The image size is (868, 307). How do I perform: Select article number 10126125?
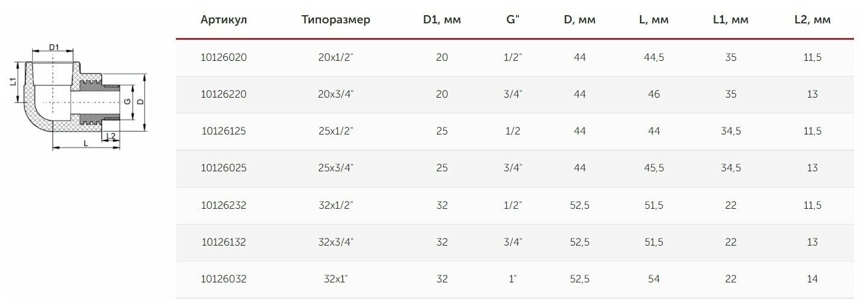(x=223, y=131)
